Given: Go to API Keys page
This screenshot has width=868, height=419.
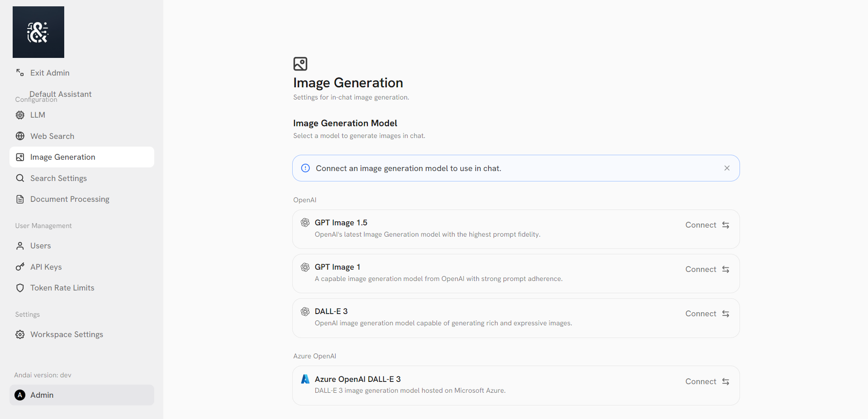Looking at the screenshot, I should point(82,267).
